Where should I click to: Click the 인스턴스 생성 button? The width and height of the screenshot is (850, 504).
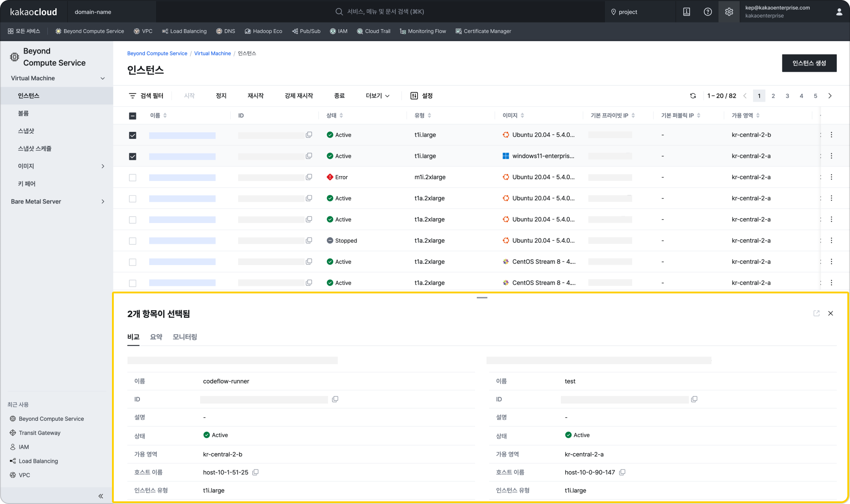(809, 63)
